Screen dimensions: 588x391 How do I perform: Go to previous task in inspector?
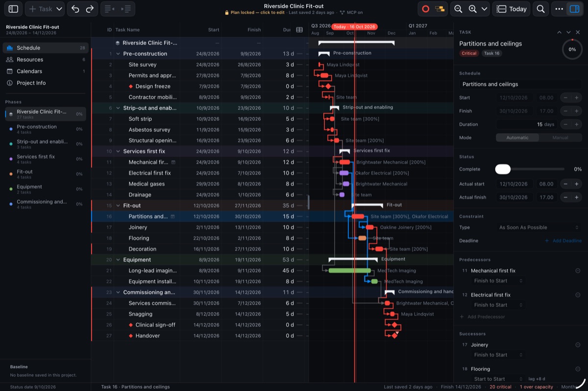pyautogui.click(x=559, y=32)
